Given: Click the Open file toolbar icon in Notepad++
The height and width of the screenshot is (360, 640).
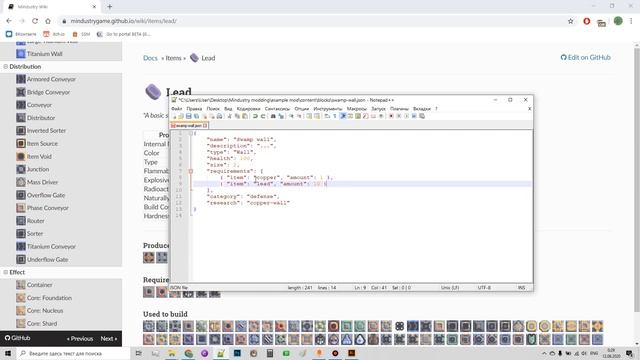Looking at the screenshot, I should point(181,116).
